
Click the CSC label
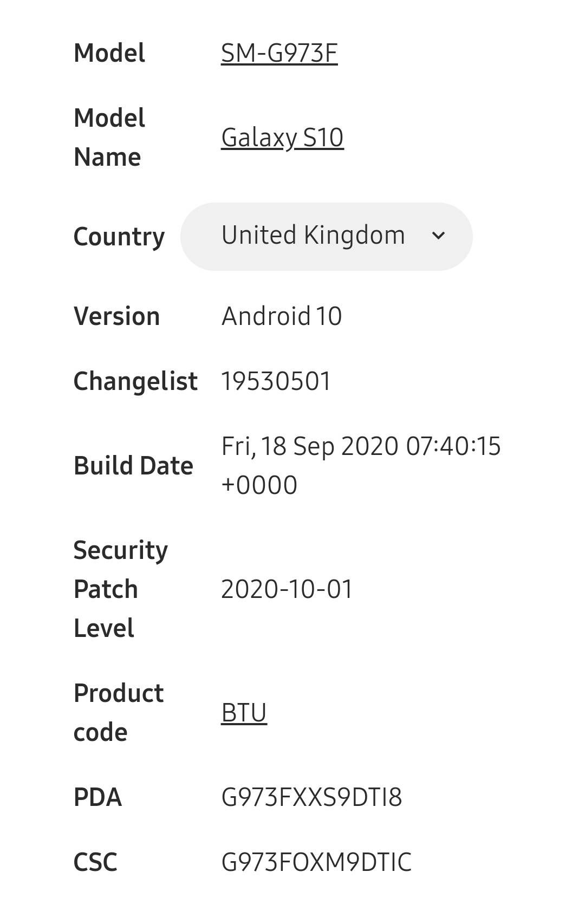(95, 862)
